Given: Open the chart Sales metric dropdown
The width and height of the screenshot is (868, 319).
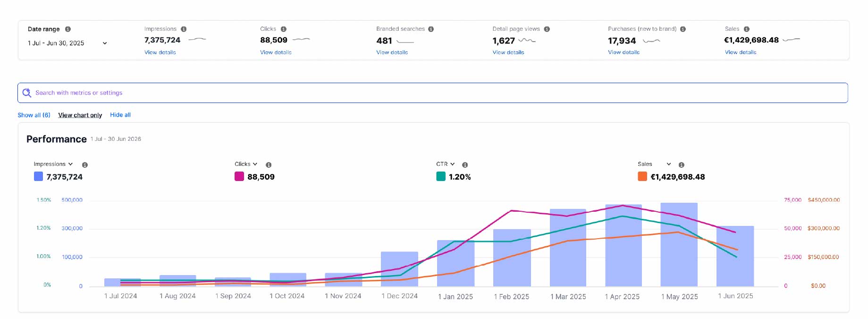Looking at the screenshot, I should click(654, 164).
